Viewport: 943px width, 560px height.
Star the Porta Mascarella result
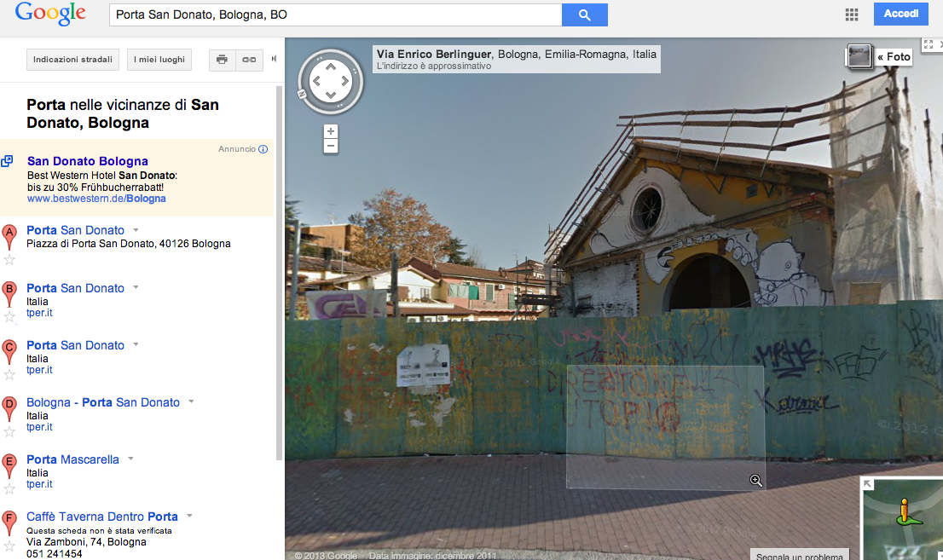coord(9,488)
